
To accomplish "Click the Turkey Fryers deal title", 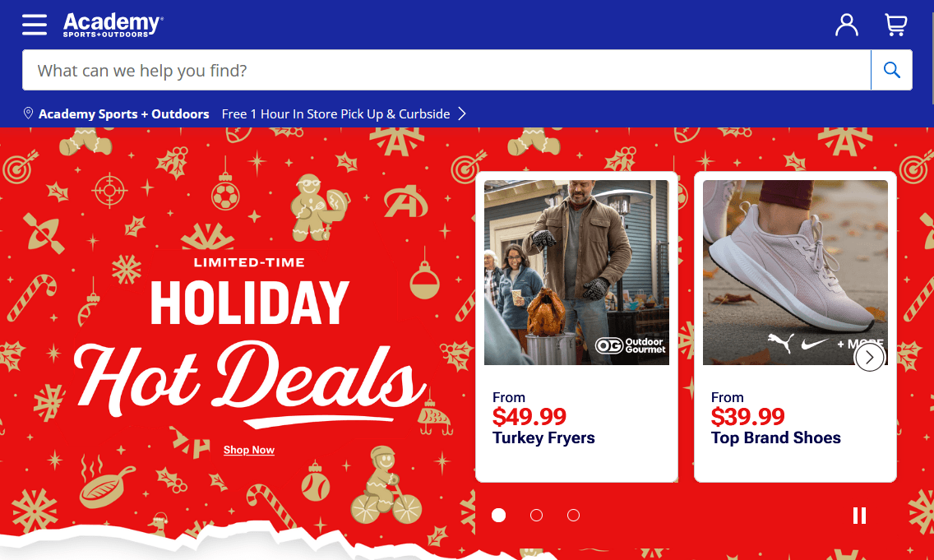I will click(x=543, y=437).
